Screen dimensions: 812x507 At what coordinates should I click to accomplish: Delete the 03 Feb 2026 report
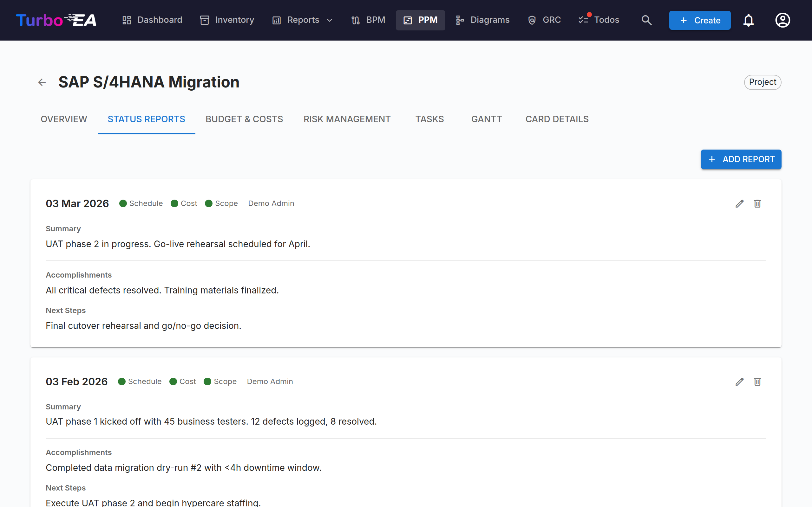757,382
